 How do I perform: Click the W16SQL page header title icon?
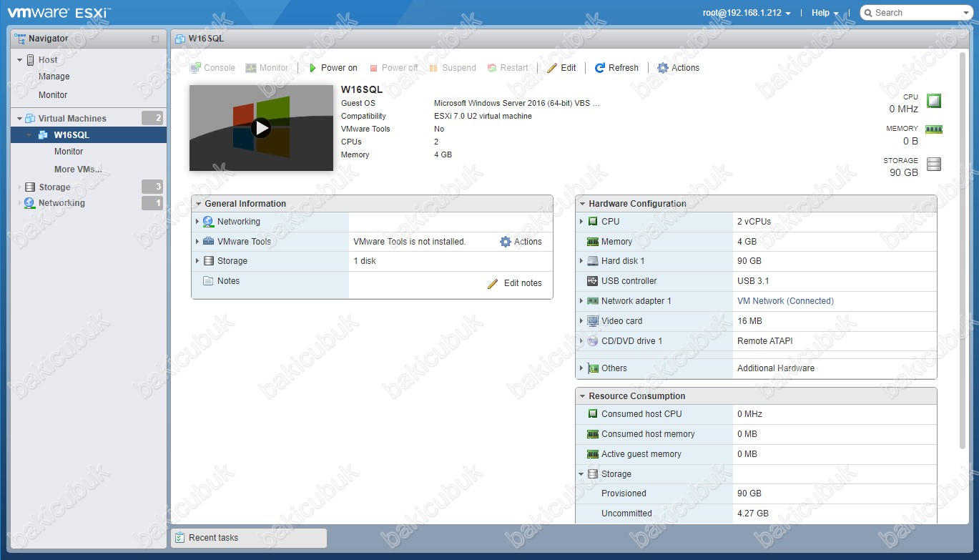click(x=180, y=39)
